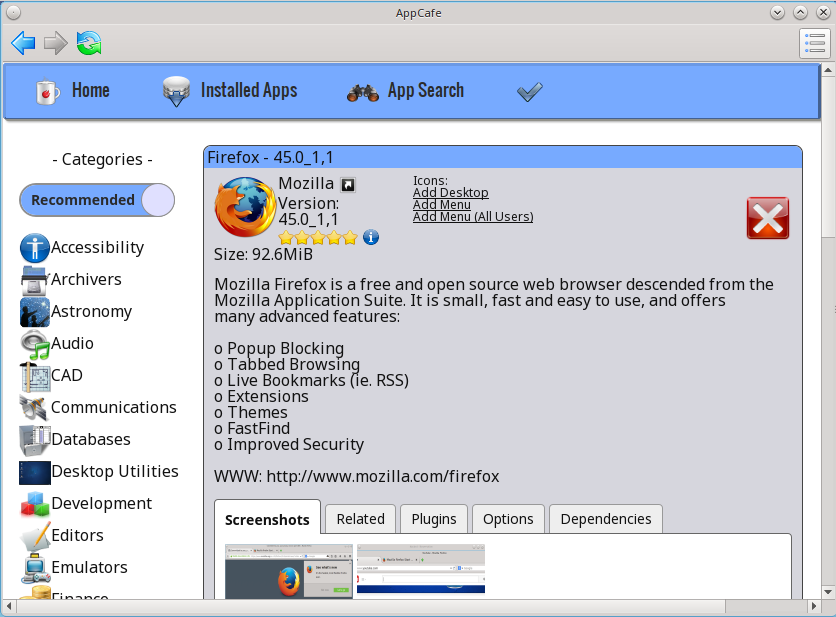Select the CAD category label
This screenshot has height=617, width=836.
[x=67, y=375]
